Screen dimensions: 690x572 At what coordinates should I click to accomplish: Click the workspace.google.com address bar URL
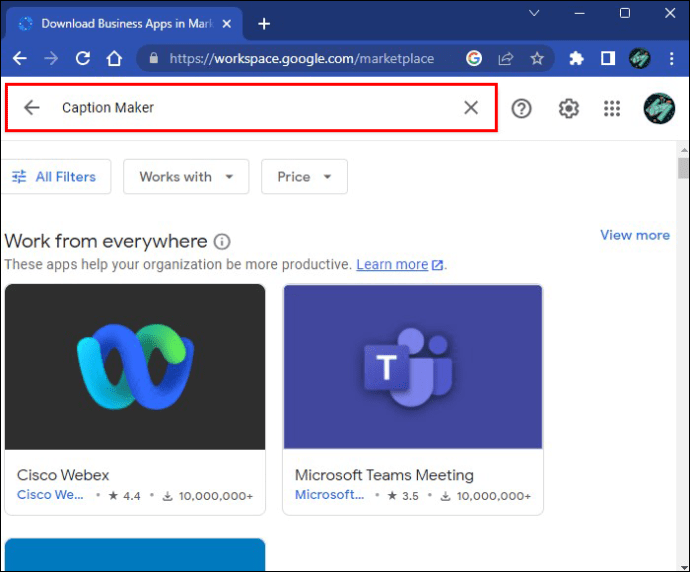(x=302, y=59)
